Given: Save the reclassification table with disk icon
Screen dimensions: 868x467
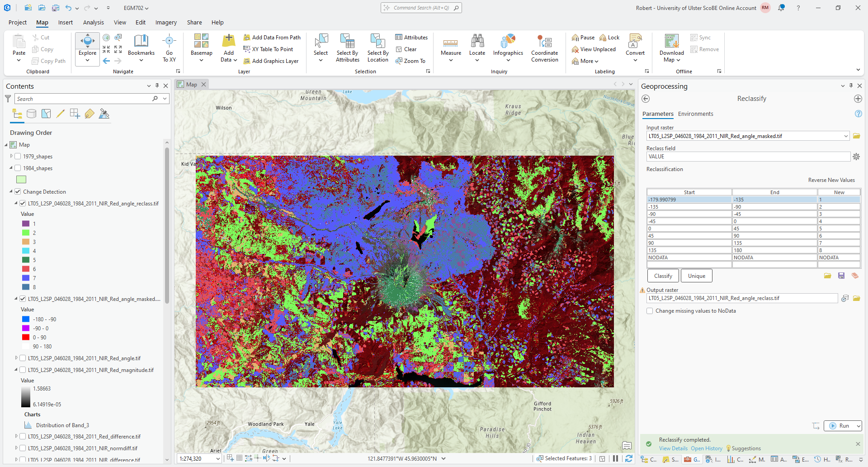Looking at the screenshot, I should (x=841, y=276).
